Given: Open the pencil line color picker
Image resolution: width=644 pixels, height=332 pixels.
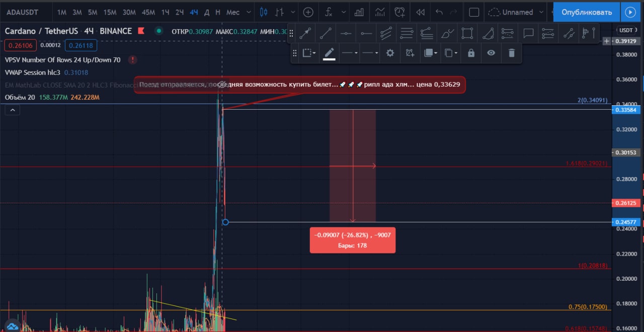Looking at the screenshot, I should (329, 53).
